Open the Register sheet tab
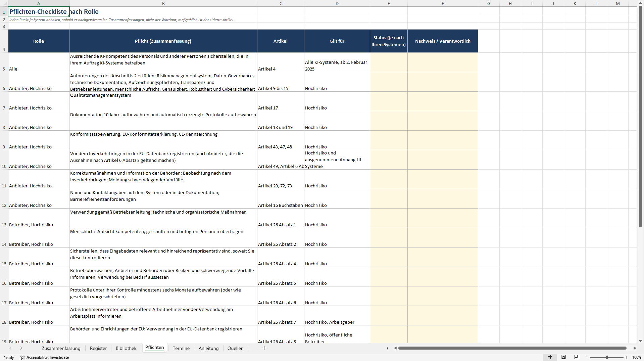Viewport: 644px width, 361px height. click(x=98, y=348)
